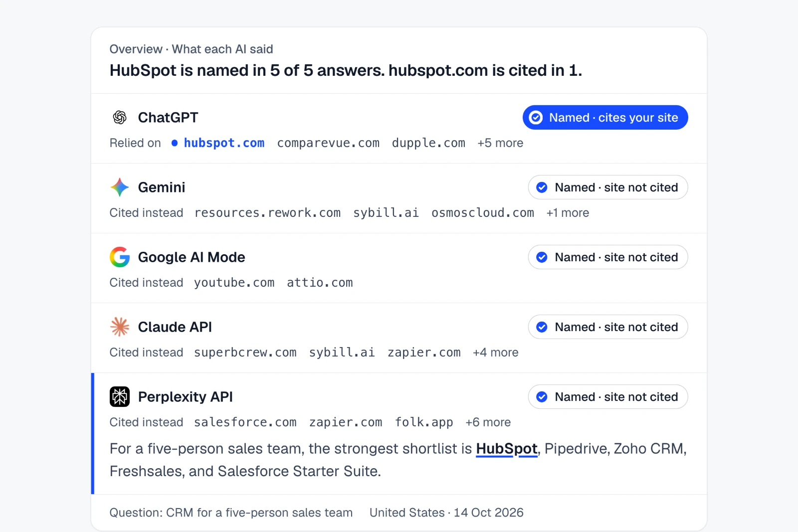Screen dimensions: 798x532
Task: Select the Claude API row title
Action: (x=175, y=327)
